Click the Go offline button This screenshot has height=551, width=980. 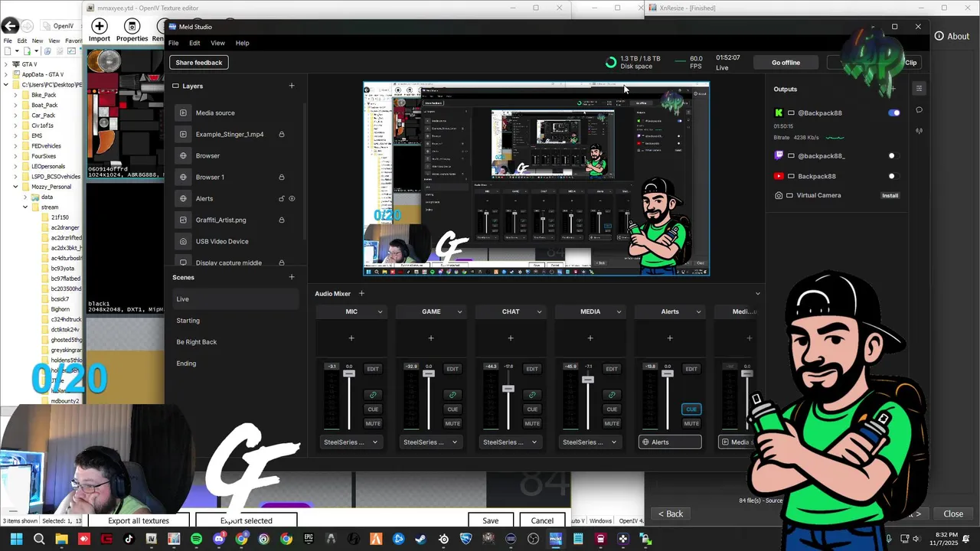786,62
